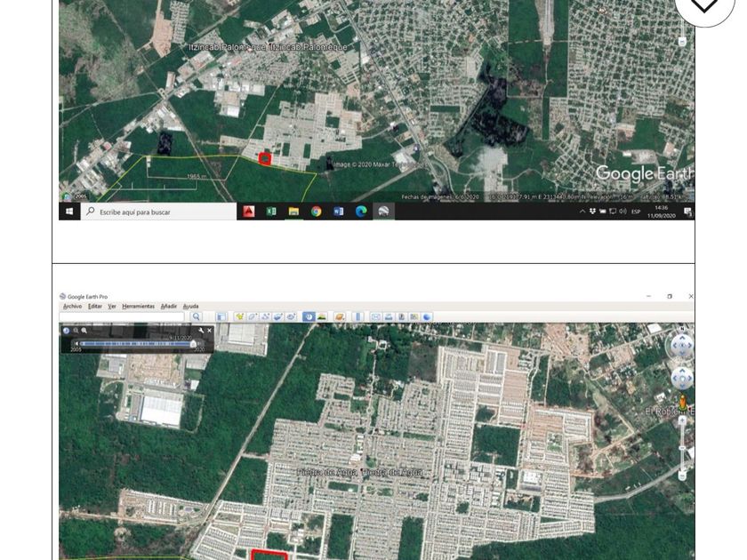Image resolution: width=747 pixels, height=560 pixels.
Task: Click the Look joystick compass control
Action: click(682, 345)
